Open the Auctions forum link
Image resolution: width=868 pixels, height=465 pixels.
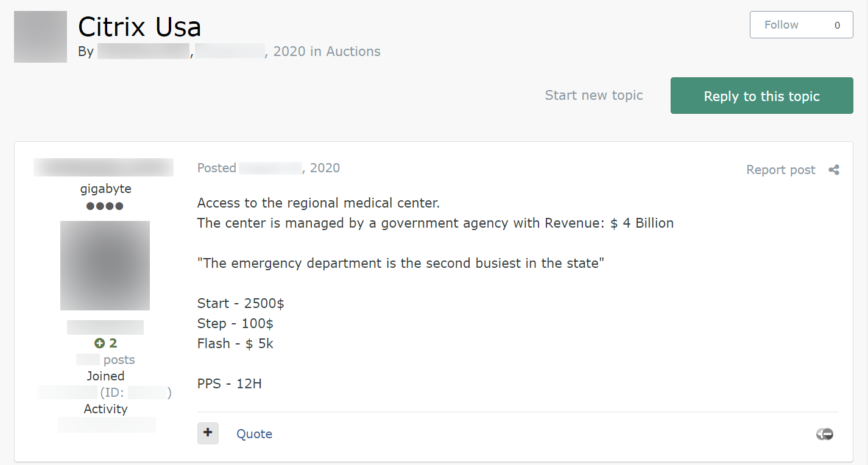coord(353,52)
